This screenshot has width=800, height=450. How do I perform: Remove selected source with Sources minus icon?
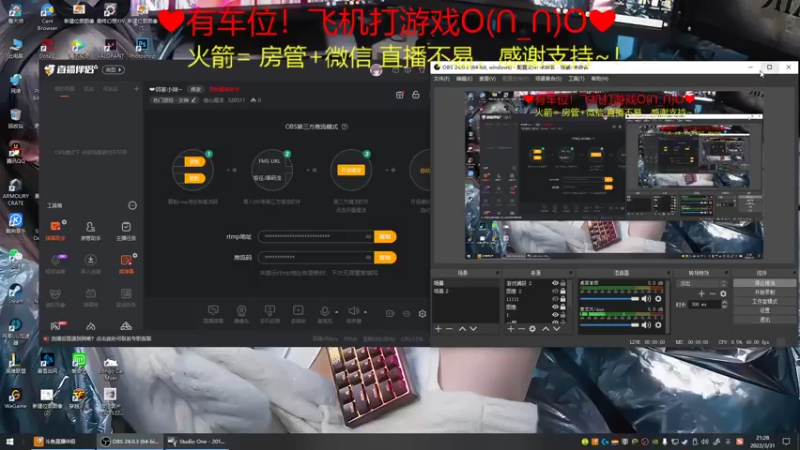tap(521, 329)
